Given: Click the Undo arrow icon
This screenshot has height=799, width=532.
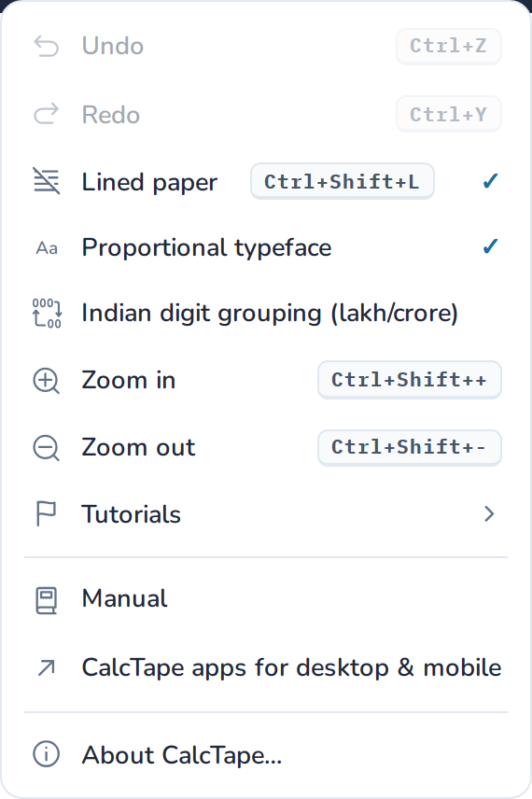Looking at the screenshot, I should coord(47,46).
